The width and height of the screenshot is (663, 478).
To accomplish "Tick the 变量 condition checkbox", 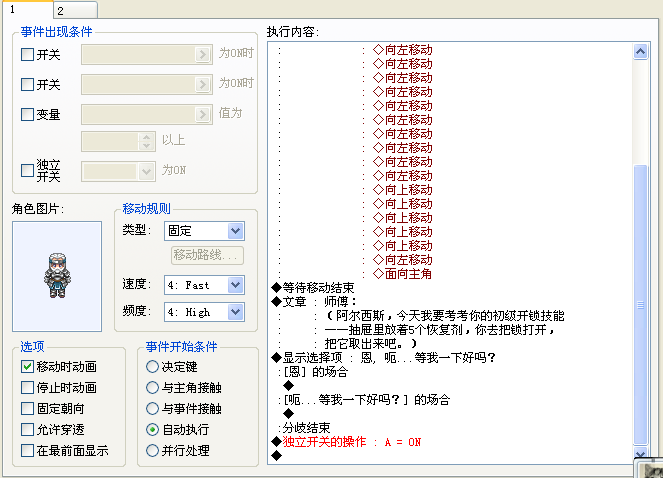I will (x=27, y=115).
